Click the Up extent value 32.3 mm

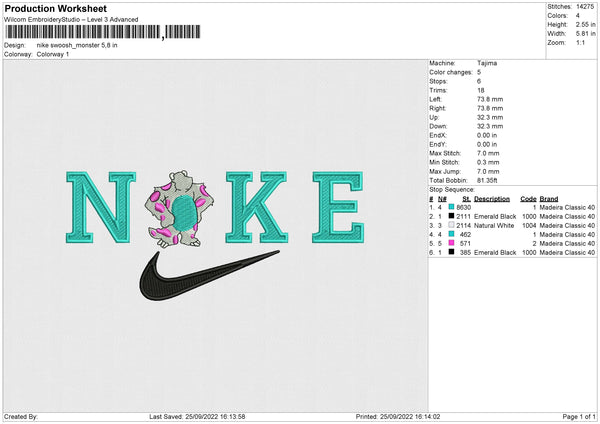coord(490,117)
